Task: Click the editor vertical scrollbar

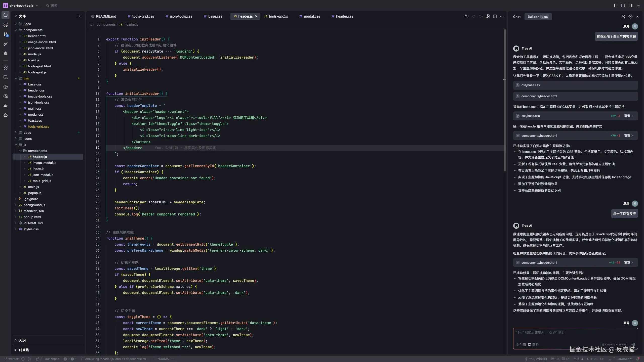Action: point(505,101)
